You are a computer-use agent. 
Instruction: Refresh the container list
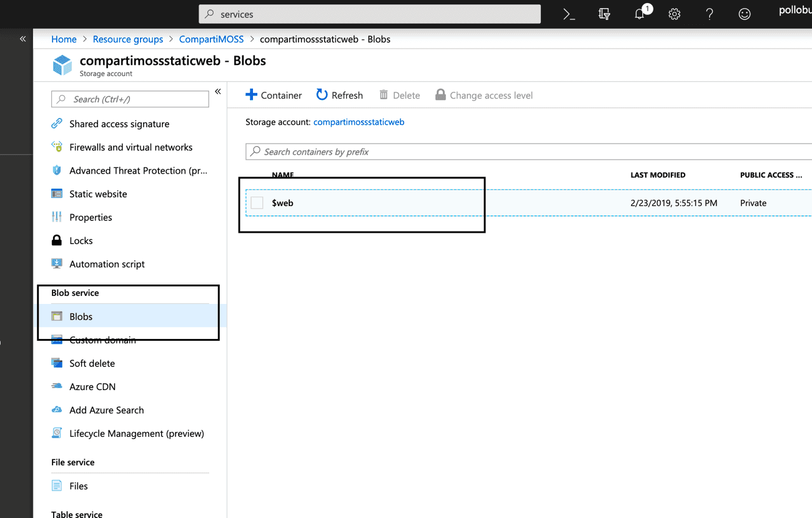(340, 95)
